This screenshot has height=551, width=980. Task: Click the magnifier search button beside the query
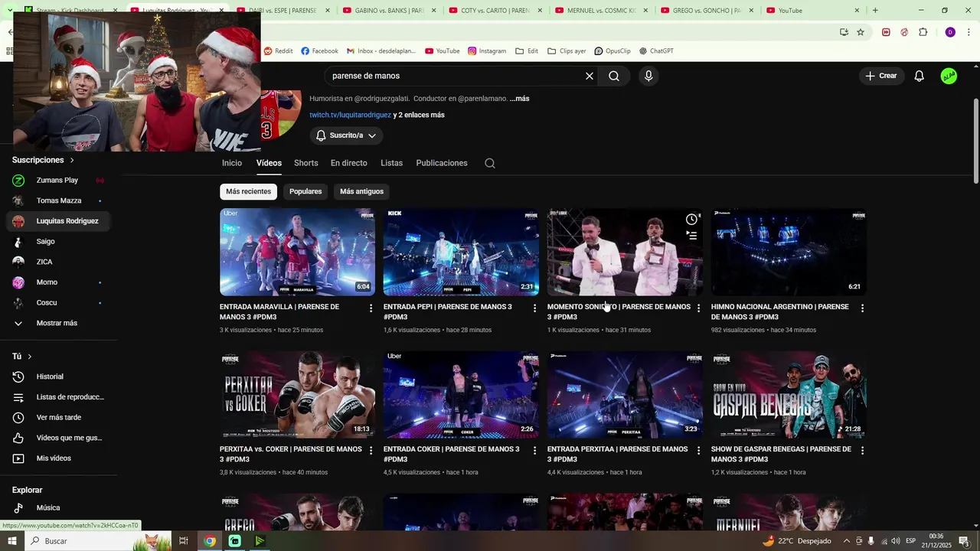point(614,76)
